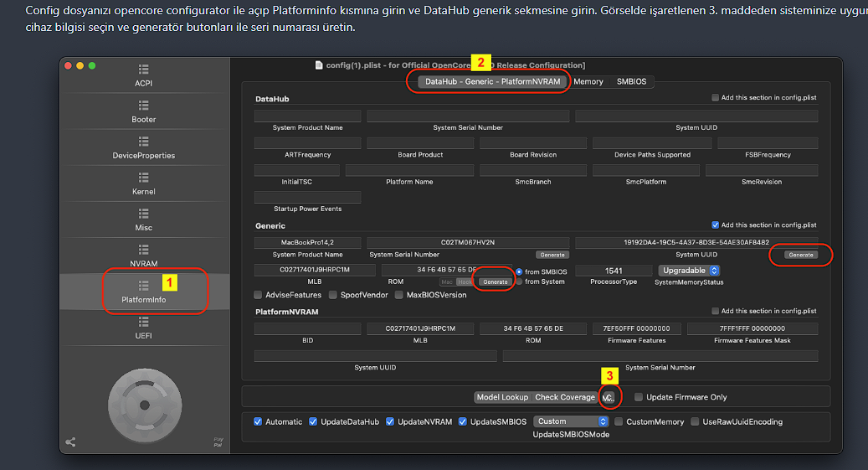Enable DataHub Add this section in config.plist
The width and height of the screenshot is (868, 470).
(x=715, y=97)
